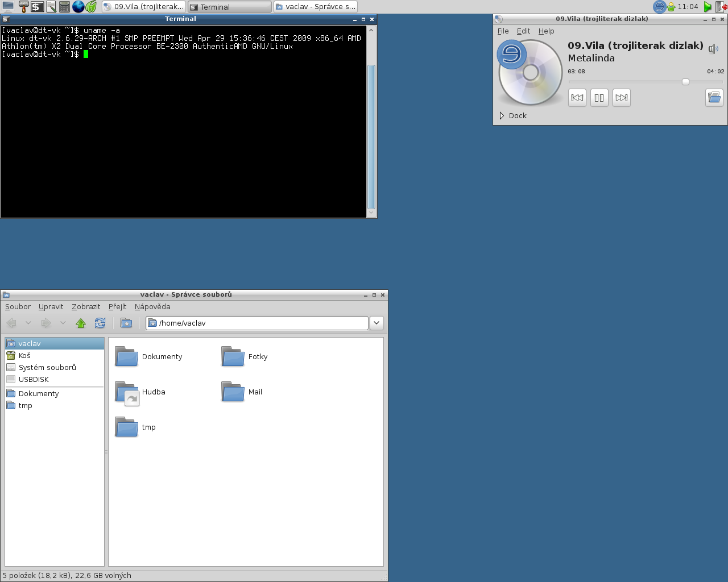Go up to the parent folder
The width and height of the screenshot is (728, 582).
click(x=81, y=323)
